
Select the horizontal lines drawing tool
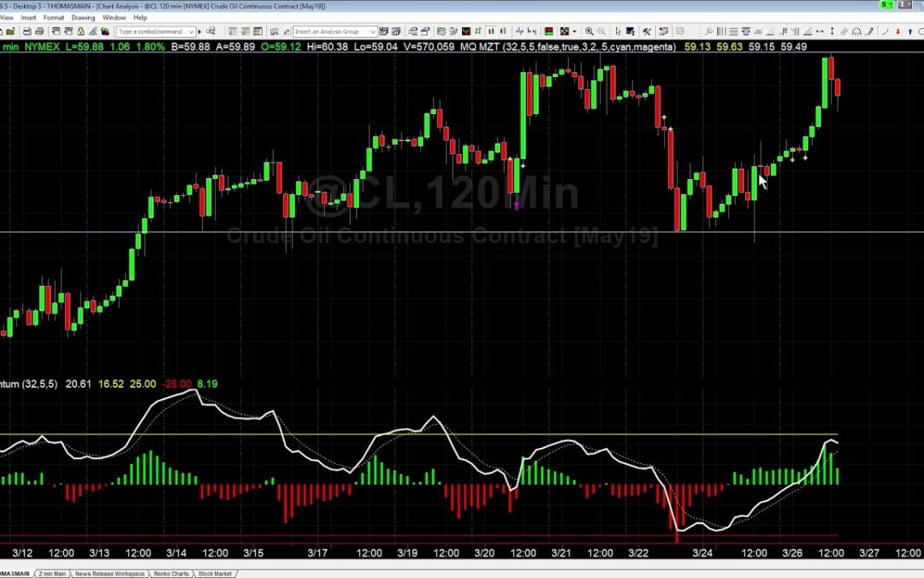click(733, 32)
